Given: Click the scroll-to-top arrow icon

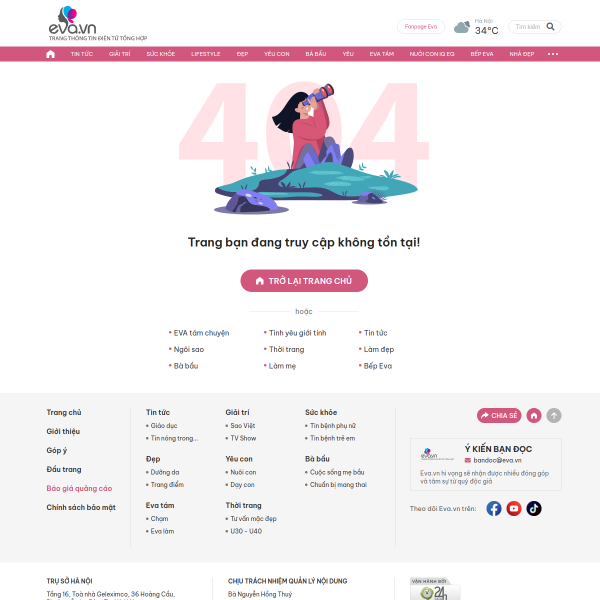Looking at the screenshot, I should coord(554,415).
